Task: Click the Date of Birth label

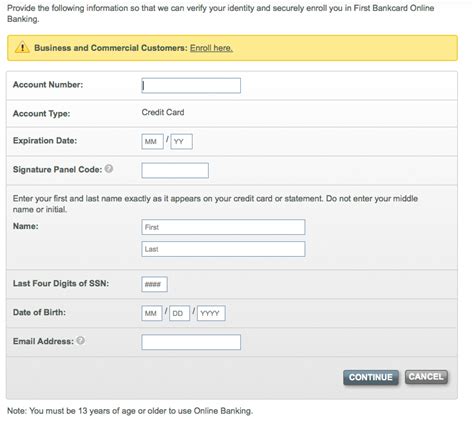Action: (x=39, y=312)
